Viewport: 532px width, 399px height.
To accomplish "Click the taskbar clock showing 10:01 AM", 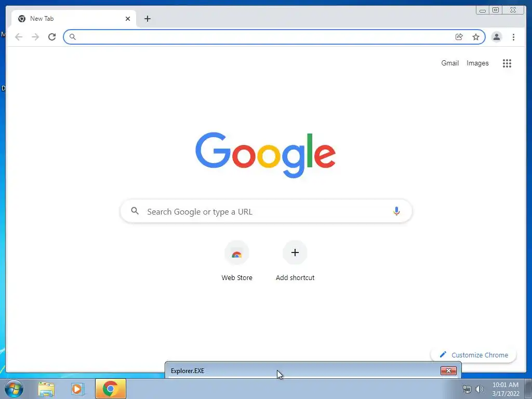I will [x=505, y=389].
